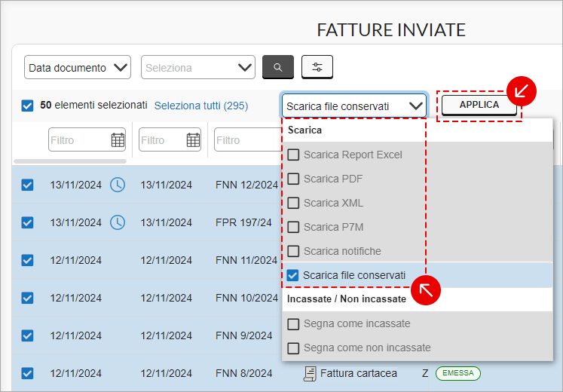Uncheck the row FNN 10/2024 checkbox
563x392 pixels.
[27, 298]
